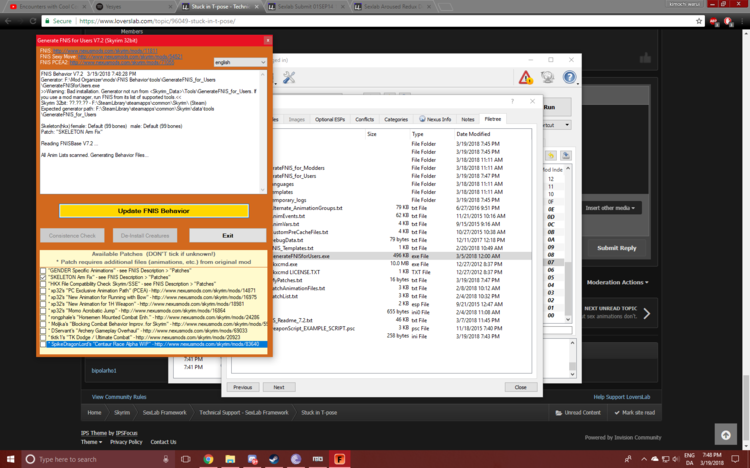
Task: Open the Insert other media dropdown
Action: [610, 208]
